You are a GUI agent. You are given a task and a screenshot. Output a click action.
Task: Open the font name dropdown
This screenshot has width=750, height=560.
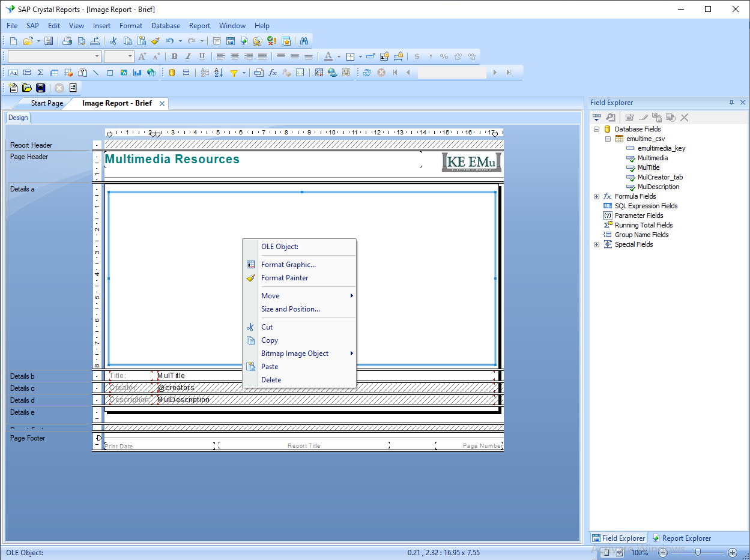[97, 56]
